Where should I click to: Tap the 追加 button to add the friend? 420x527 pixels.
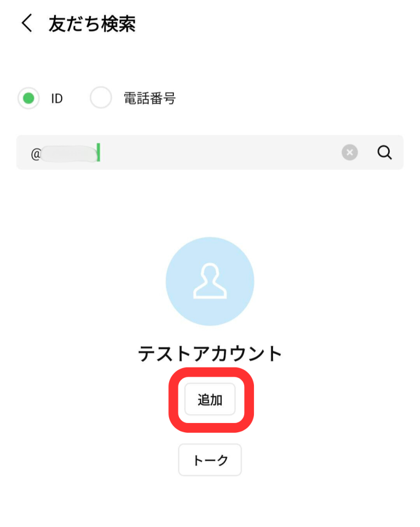pyautogui.click(x=210, y=399)
